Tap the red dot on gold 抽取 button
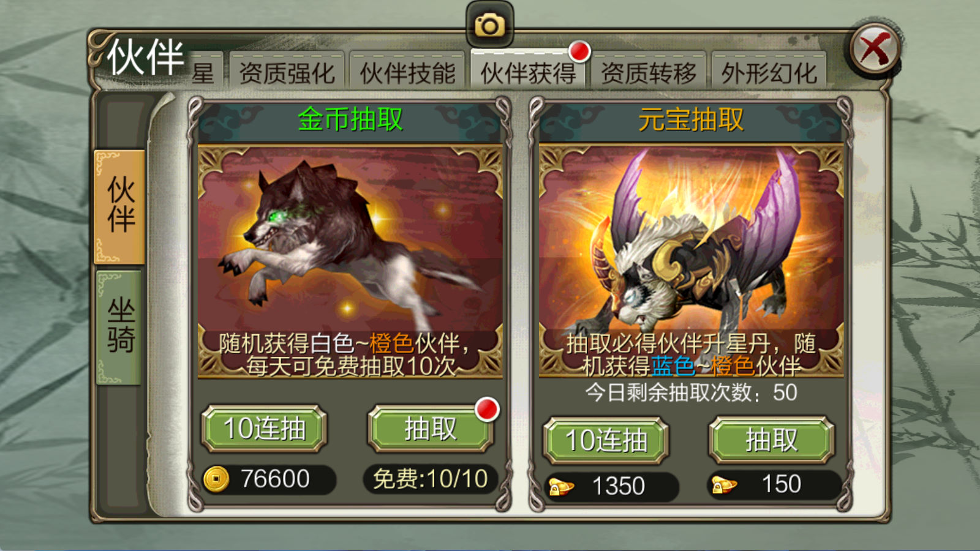This screenshot has width=980, height=551. click(487, 410)
